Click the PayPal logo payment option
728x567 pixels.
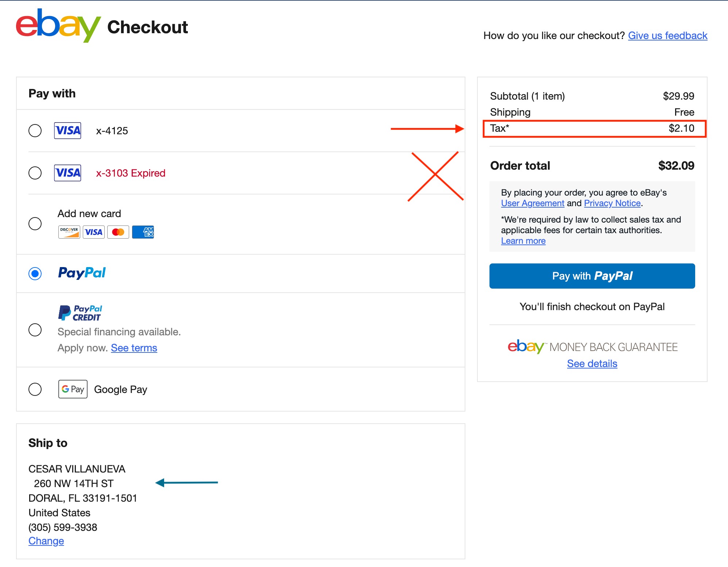(x=82, y=273)
